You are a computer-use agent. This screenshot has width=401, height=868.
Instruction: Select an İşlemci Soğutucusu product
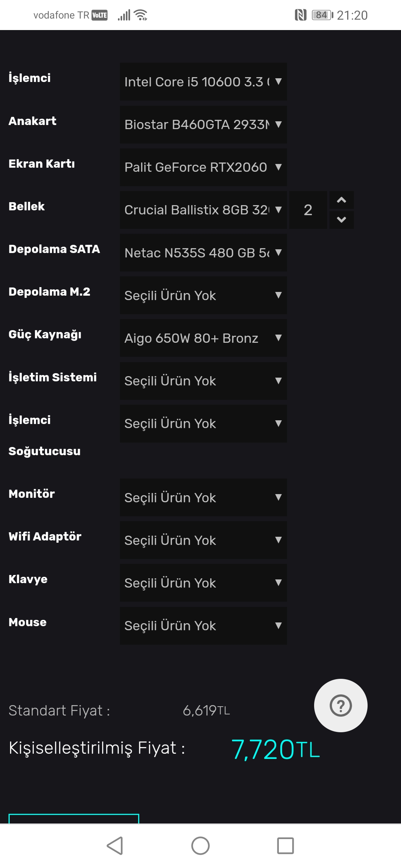[203, 424]
